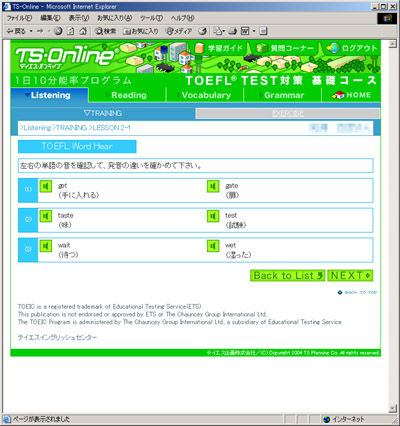
Task: Click the NEXT button
Action: 350,276
